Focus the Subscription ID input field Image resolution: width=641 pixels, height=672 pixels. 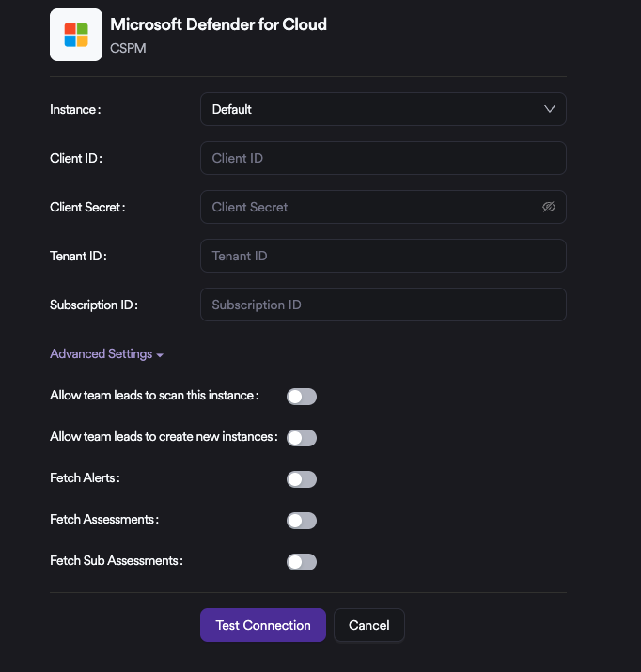pos(383,305)
